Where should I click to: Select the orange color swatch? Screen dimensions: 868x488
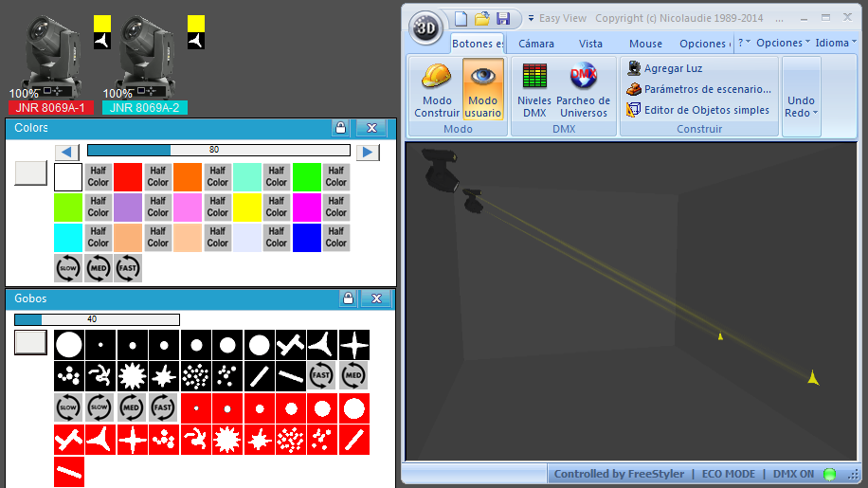188,177
